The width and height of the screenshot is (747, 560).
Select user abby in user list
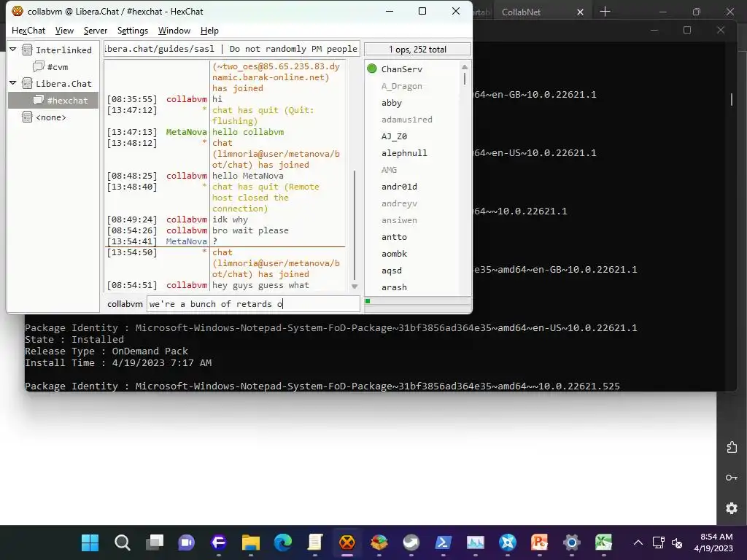[x=392, y=103]
